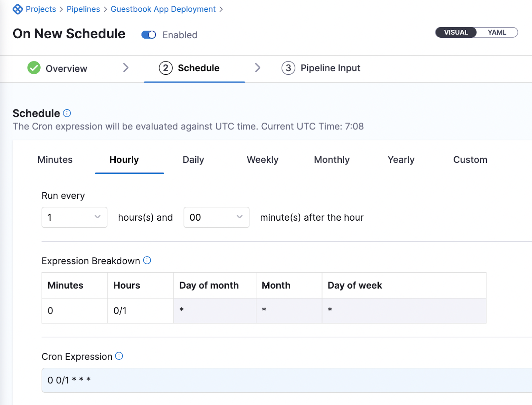The height and width of the screenshot is (405, 532).
Task: Navigate to Pipelines via the breadcrumb link
Action: click(x=83, y=9)
